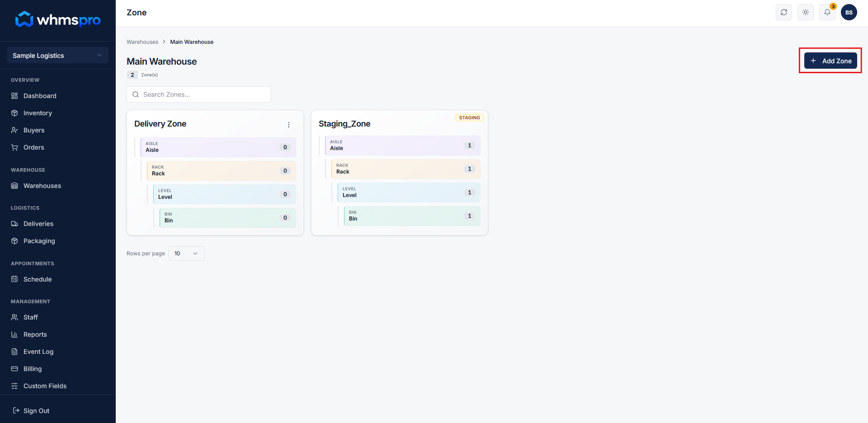The image size is (868, 423).
Task: Click into the Search Zones field
Action: 199,94
